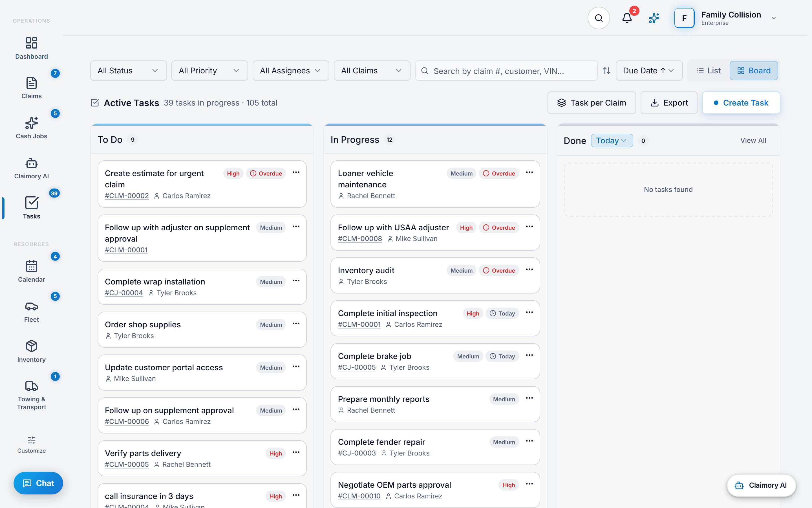Click the F account avatar

coord(684,18)
